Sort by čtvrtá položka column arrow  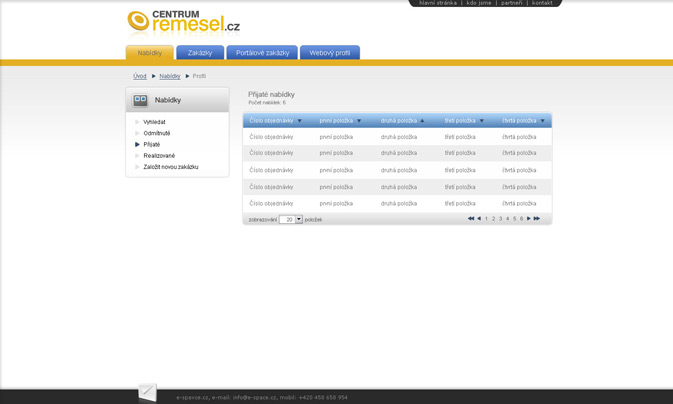542,121
